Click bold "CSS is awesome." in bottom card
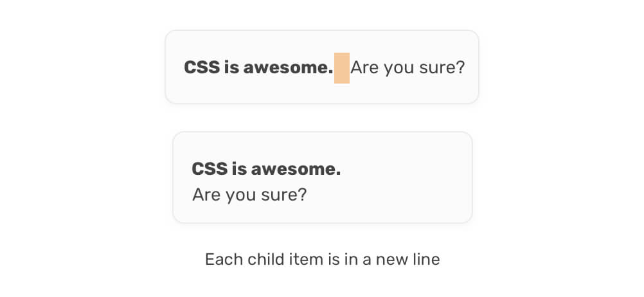The width and height of the screenshot is (644, 297). pyautogui.click(x=266, y=169)
